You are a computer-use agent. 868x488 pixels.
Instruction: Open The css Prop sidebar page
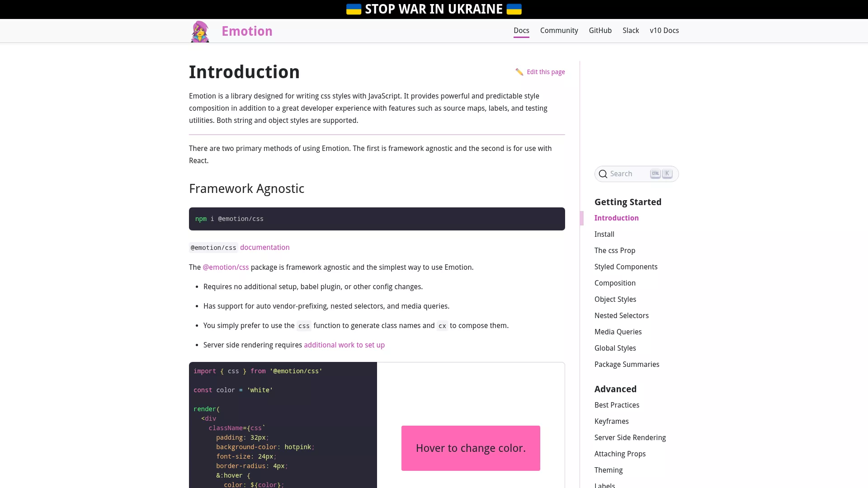pos(615,251)
